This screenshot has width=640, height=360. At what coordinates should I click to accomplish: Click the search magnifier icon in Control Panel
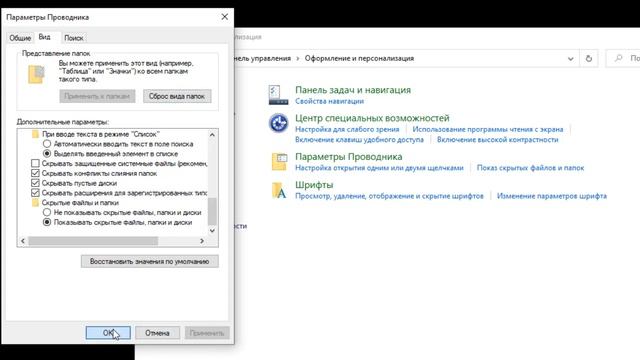[619, 58]
